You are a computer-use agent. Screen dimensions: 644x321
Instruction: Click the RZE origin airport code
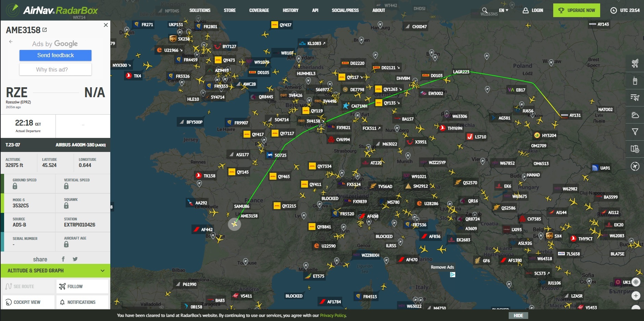[17, 92]
